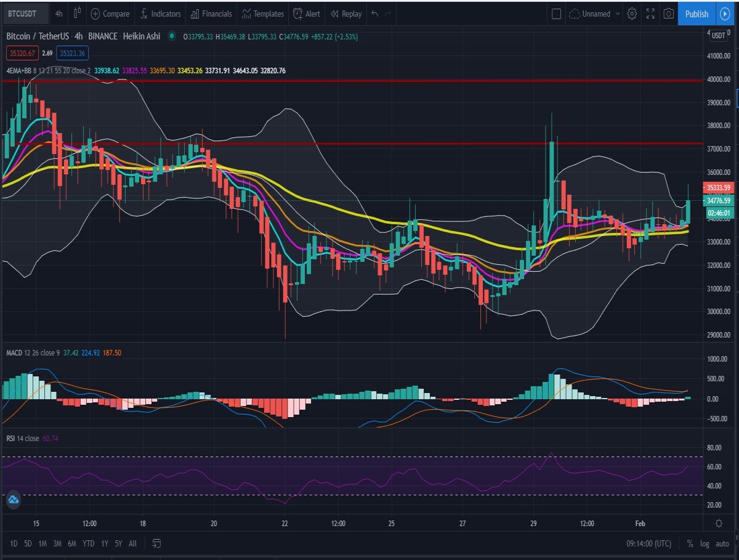Click the Publish button
739x560 pixels.
click(x=697, y=14)
